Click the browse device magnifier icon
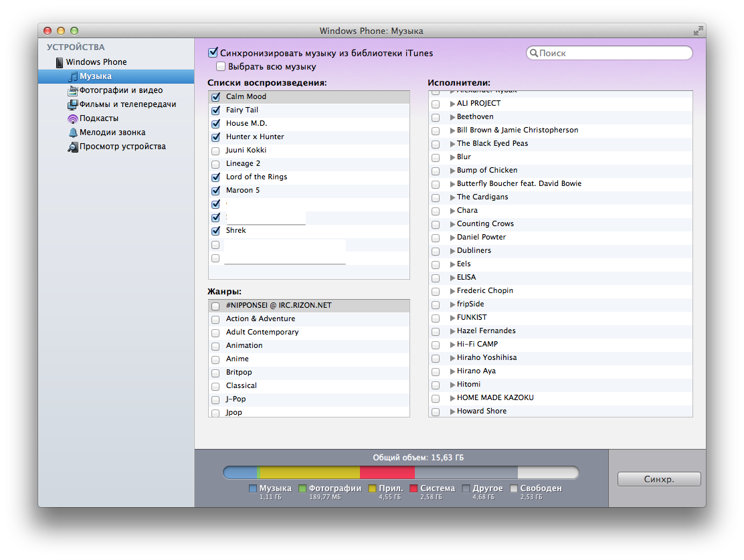Screen dimensions: 744x560 [73, 147]
